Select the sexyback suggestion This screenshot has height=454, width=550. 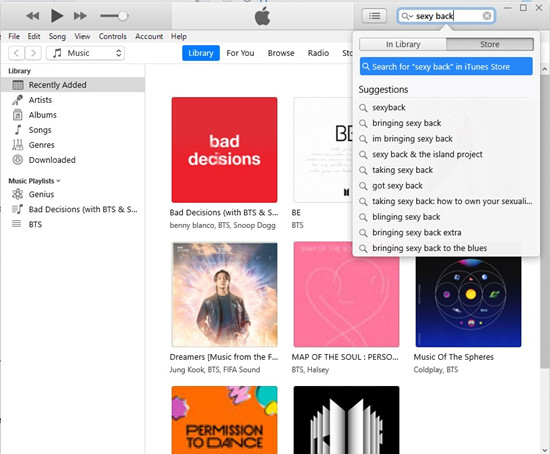click(x=445, y=107)
